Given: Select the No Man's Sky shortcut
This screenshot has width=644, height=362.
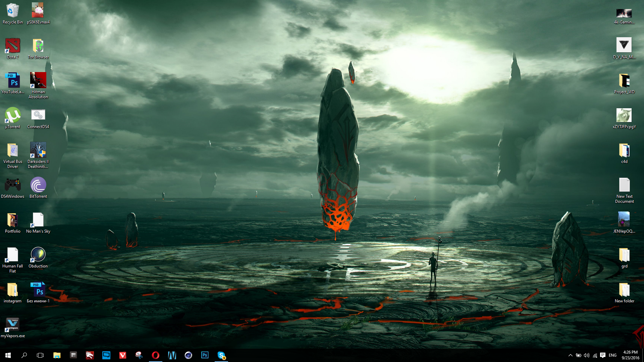Looking at the screenshot, I should click(x=38, y=223).
